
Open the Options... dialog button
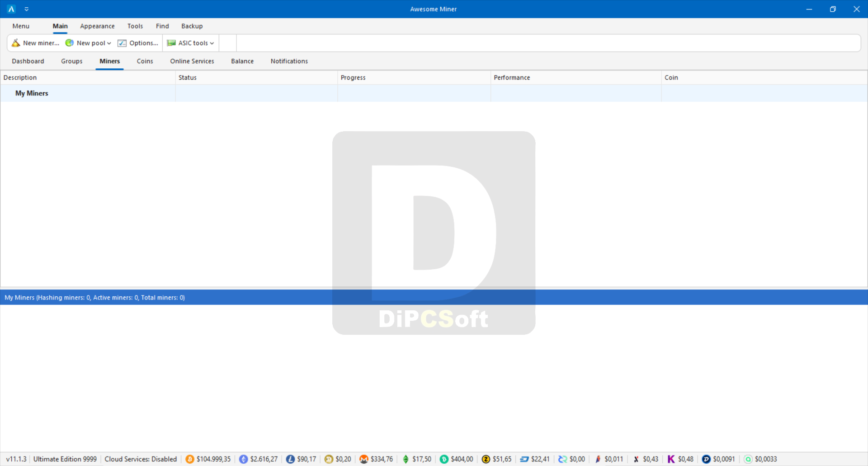pos(144,43)
